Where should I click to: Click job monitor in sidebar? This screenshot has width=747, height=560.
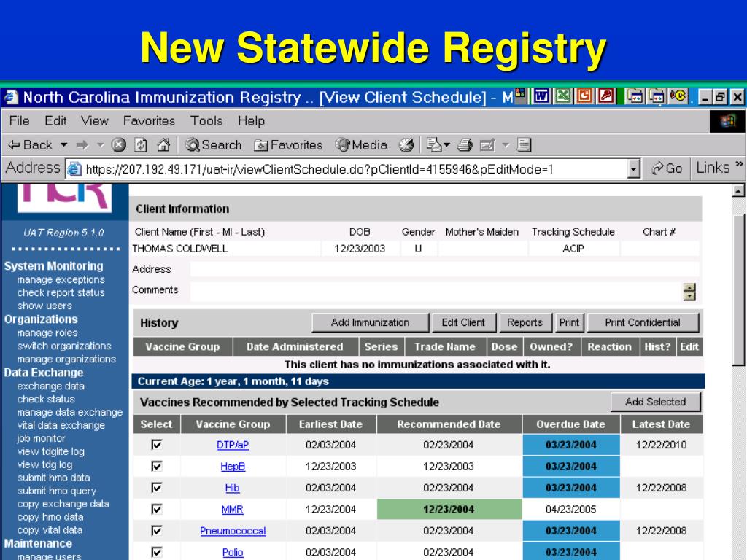click(41, 438)
